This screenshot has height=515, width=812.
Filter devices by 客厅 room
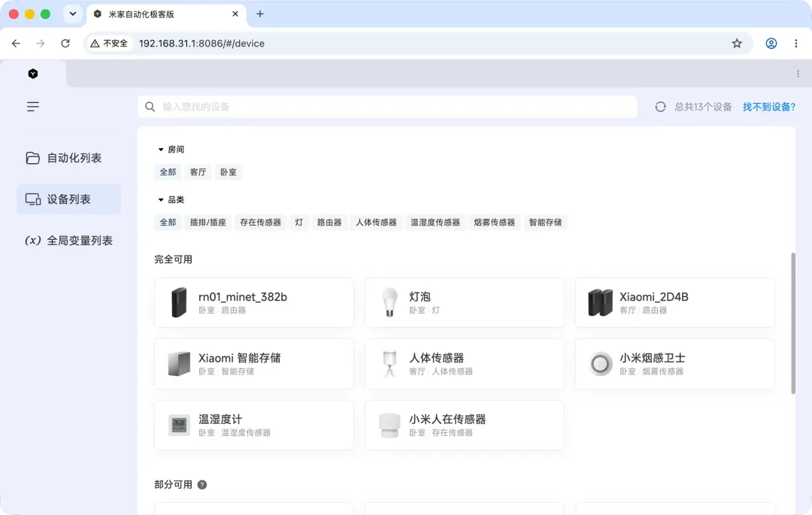coord(198,172)
